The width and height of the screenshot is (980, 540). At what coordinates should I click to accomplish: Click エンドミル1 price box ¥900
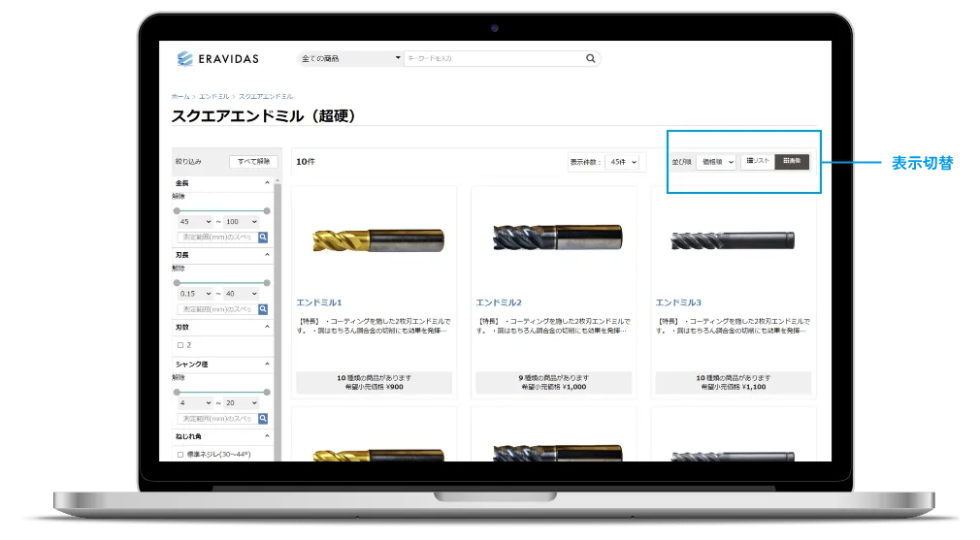pos(374,382)
